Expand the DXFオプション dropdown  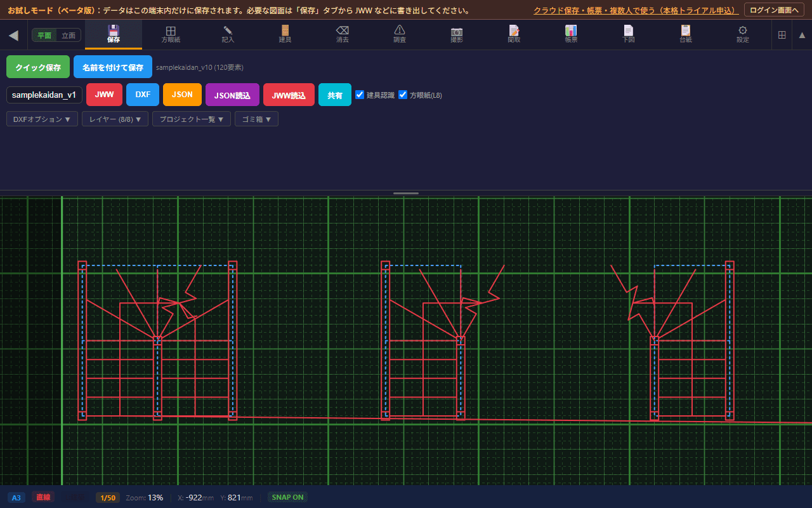pyautogui.click(x=42, y=119)
